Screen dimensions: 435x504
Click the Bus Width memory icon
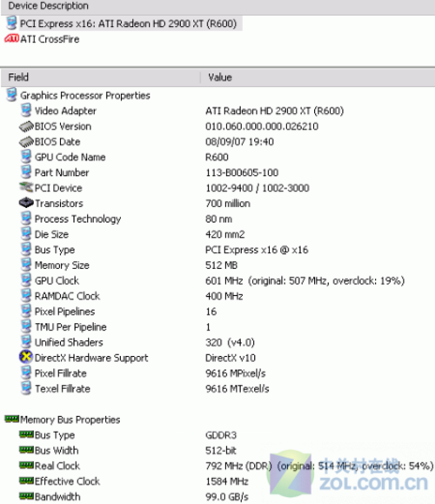point(26,450)
